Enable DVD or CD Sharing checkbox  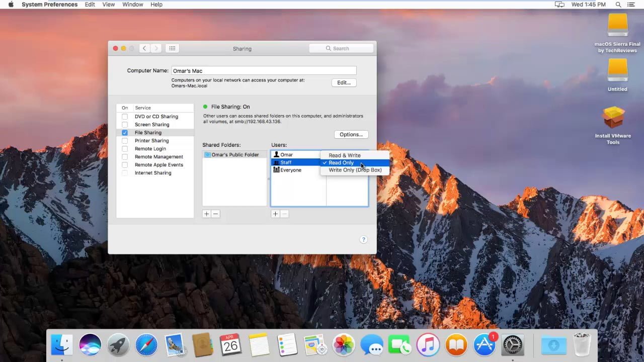point(125,117)
